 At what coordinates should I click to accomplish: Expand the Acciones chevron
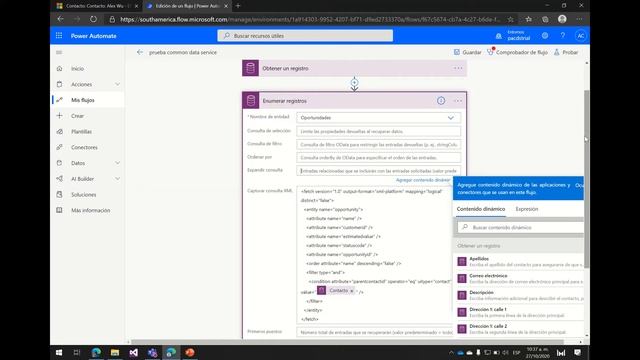(118, 84)
